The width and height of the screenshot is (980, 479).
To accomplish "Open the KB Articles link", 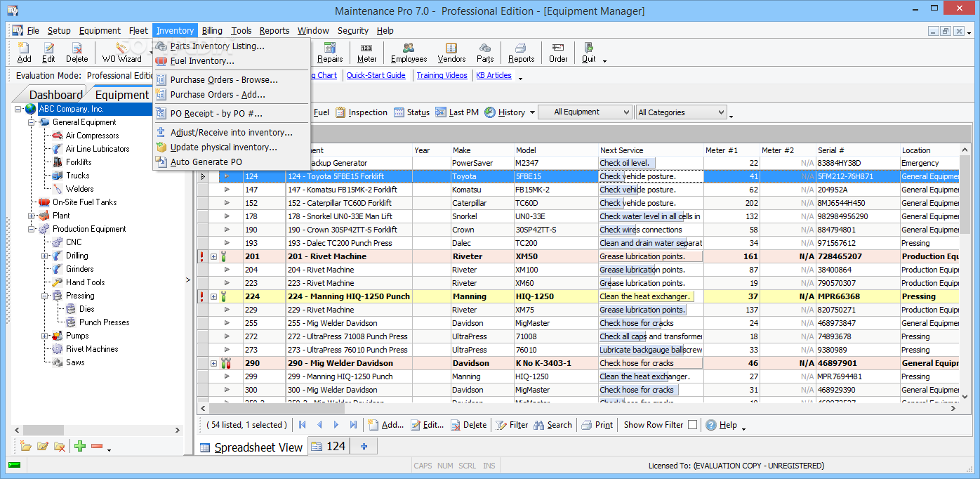I will tap(494, 75).
